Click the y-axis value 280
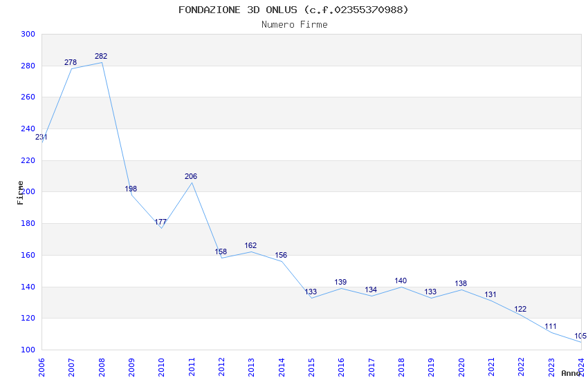 (28, 66)
